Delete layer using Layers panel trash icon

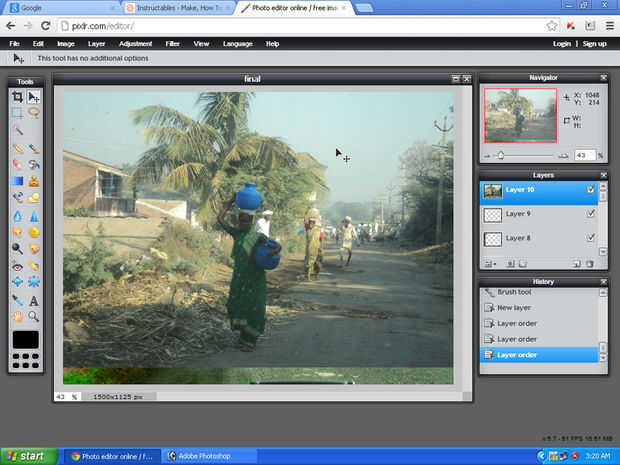click(590, 264)
